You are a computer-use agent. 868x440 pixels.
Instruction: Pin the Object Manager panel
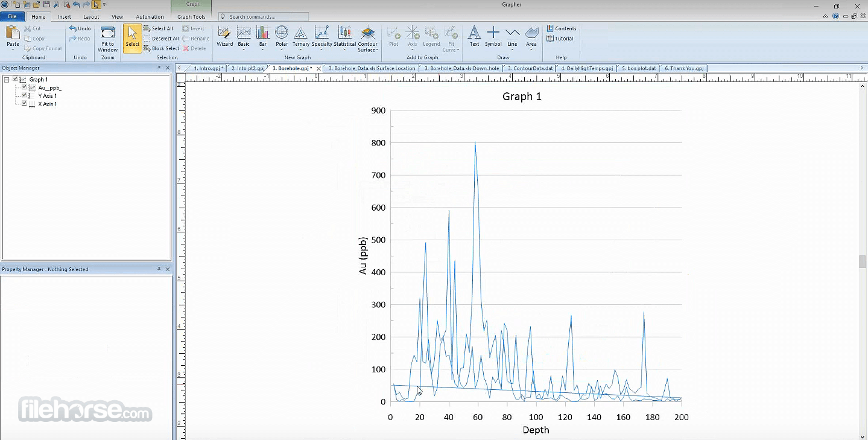tap(159, 68)
